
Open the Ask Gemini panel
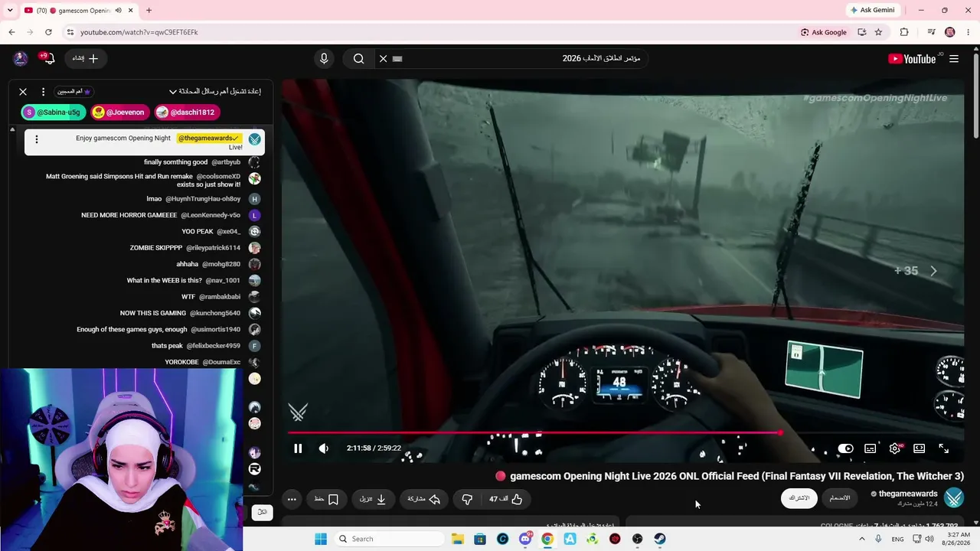(x=871, y=10)
